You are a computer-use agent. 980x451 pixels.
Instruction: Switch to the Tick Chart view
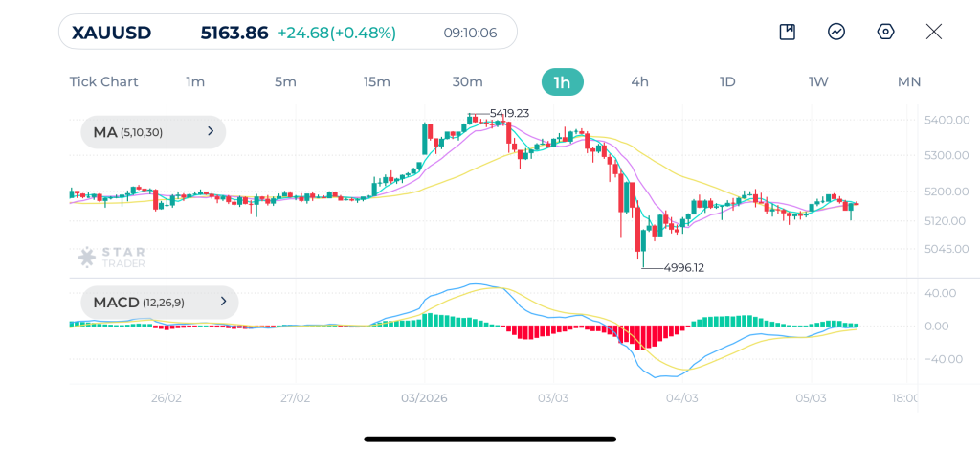[x=103, y=81]
